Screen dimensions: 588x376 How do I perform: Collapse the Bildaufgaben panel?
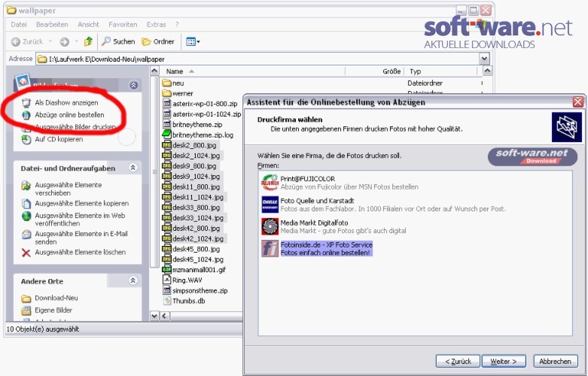click(133, 85)
